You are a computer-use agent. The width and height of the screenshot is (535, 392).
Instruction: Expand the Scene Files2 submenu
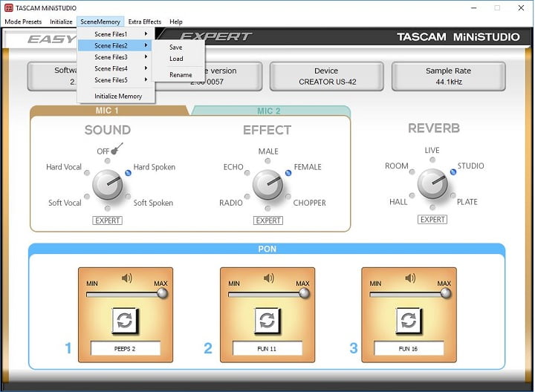coord(116,45)
